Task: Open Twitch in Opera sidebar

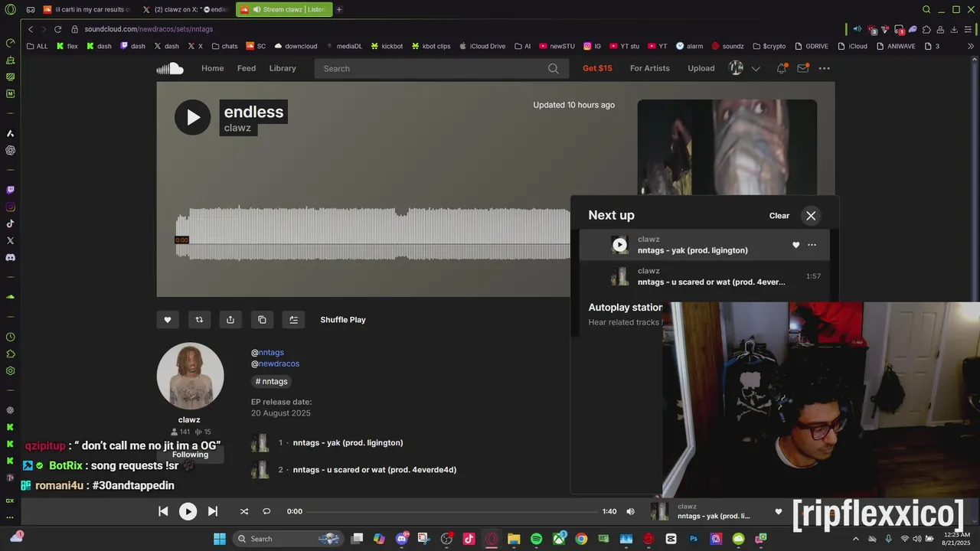Action: coord(10,190)
